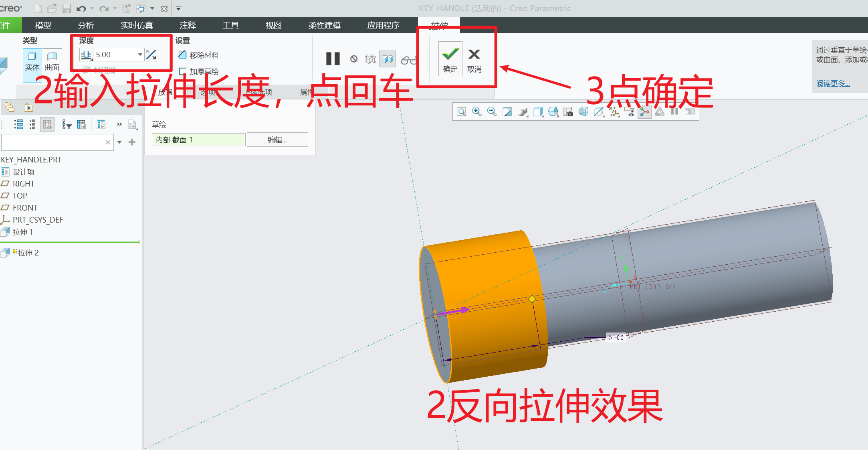Toggle the spin center icon
Screen dimensions: 868x450
(645, 112)
